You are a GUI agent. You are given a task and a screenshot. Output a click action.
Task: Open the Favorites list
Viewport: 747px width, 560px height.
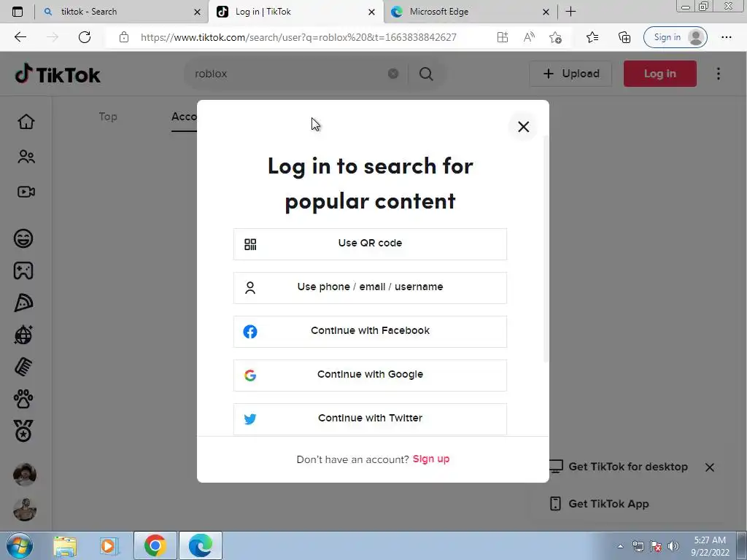[592, 37]
